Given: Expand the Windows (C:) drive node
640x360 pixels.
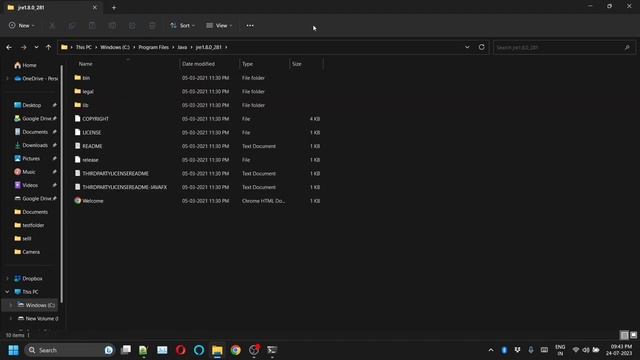Looking at the screenshot, I should tap(11, 305).
